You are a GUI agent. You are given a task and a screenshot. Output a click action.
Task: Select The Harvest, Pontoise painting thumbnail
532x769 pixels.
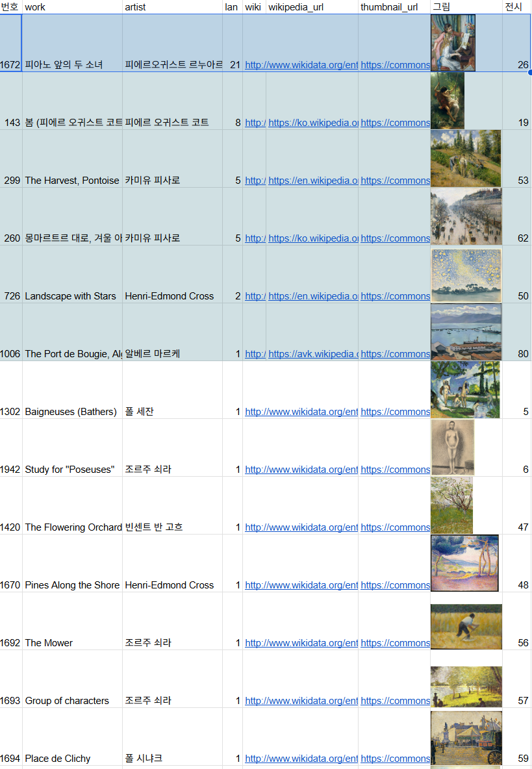(466, 158)
